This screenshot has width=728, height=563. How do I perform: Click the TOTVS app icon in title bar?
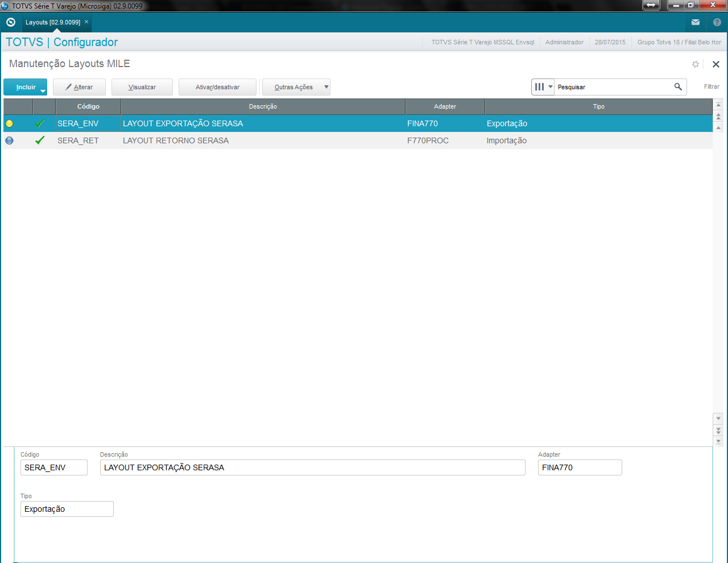(5, 6)
